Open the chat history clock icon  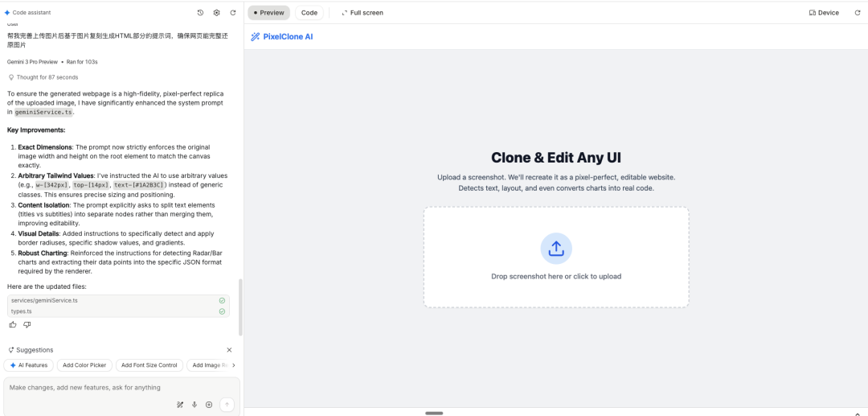pyautogui.click(x=200, y=13)
